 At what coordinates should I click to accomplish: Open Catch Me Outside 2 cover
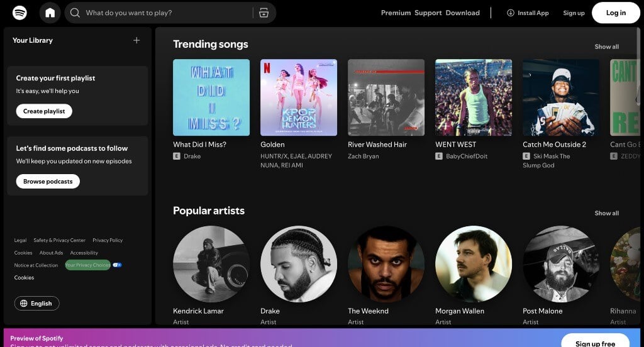pos(561,97)
